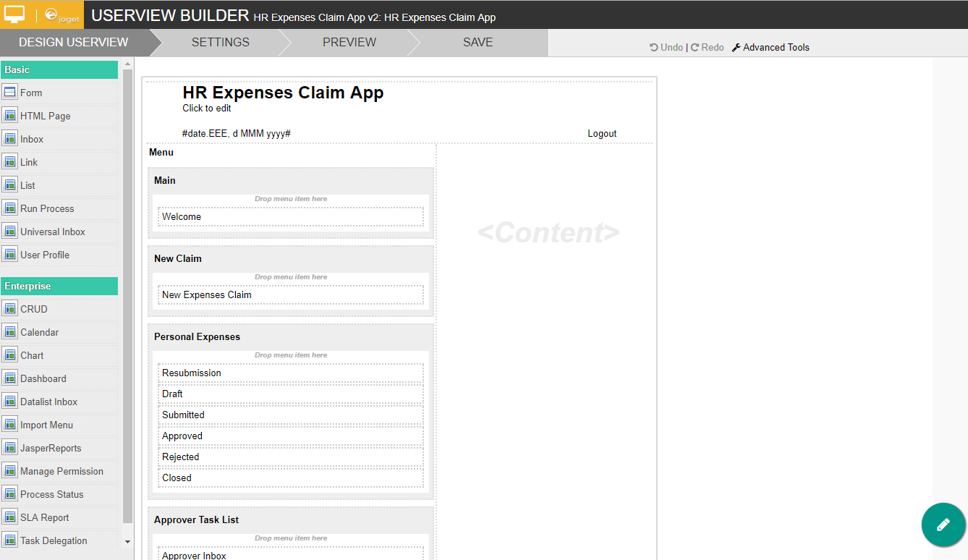The image size is (968, 560).
Task: Select the Approved menu item
Action: click(291, 436)
